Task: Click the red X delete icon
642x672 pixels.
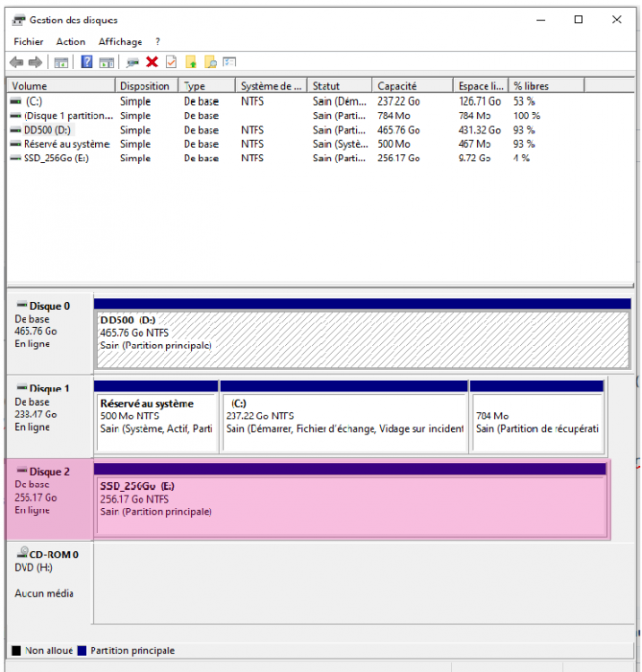Action: point(152,62)
